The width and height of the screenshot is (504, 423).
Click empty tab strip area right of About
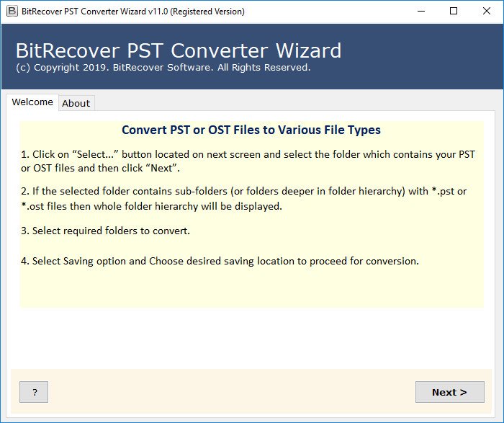click(x=288, y=103)
